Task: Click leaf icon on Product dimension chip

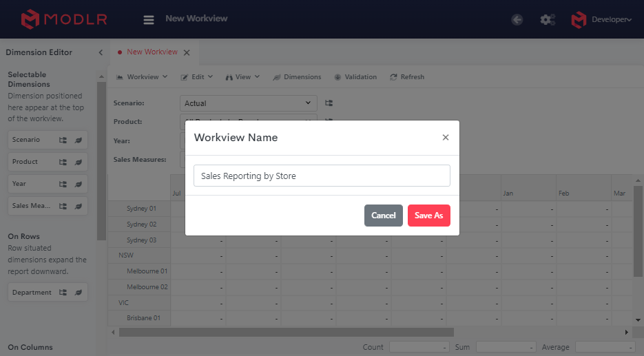Action: click(x=78, y=163)
